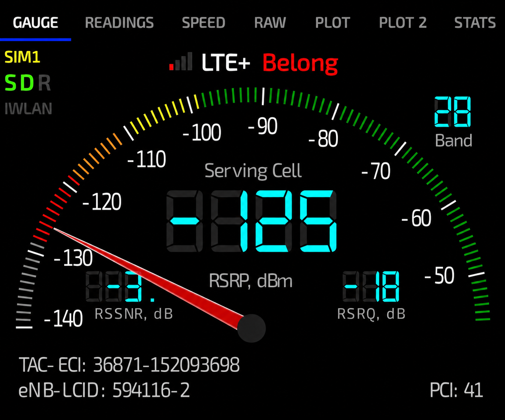Tap the gray R status letter
Screen dimensions: 505x420
(44, 83)
